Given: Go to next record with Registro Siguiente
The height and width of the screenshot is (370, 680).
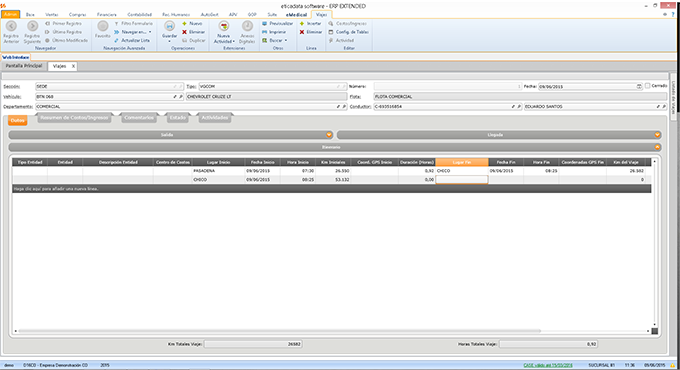Looking at the screenshot, I should click(x=32, y=32).
